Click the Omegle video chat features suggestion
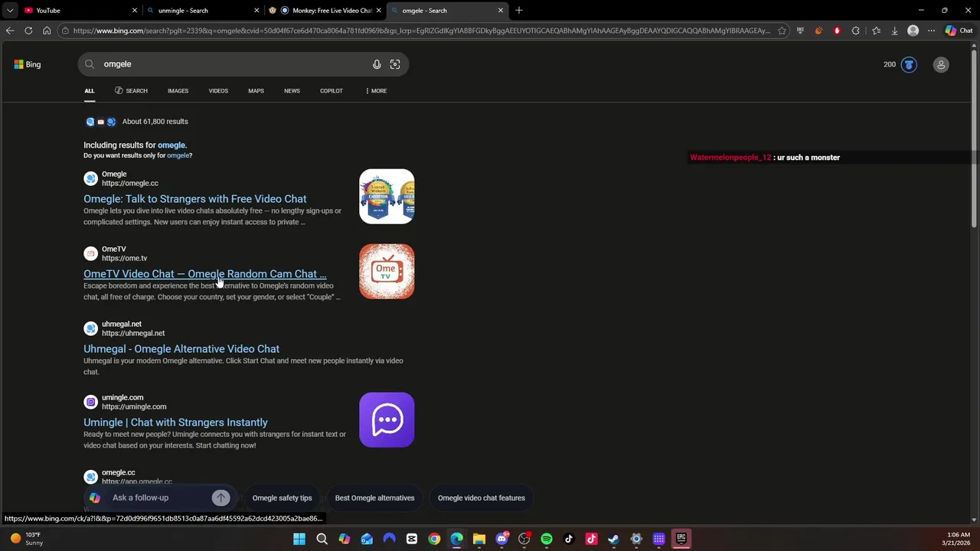980x551 pixels. [481, 498]
